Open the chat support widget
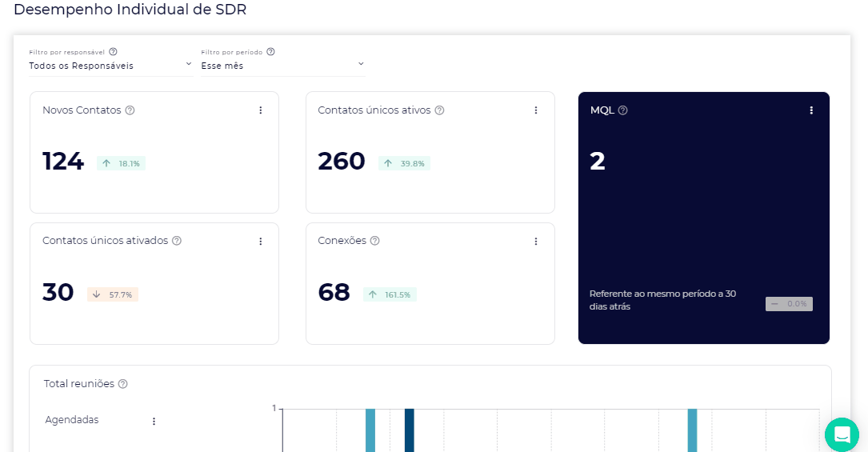 [842, 434]
